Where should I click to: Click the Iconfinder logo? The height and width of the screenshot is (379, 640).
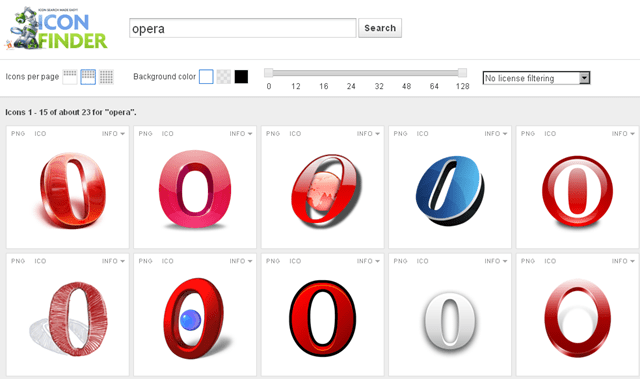57,29
